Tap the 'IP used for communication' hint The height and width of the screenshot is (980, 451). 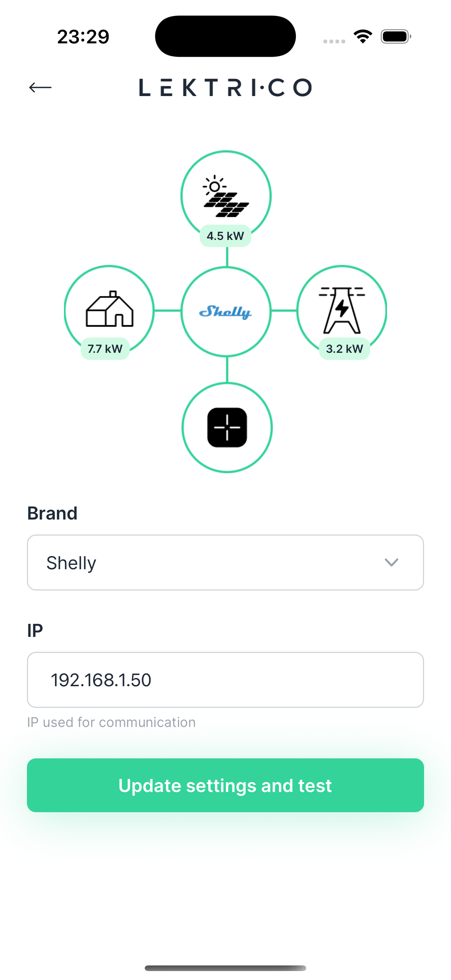[111, 722]
